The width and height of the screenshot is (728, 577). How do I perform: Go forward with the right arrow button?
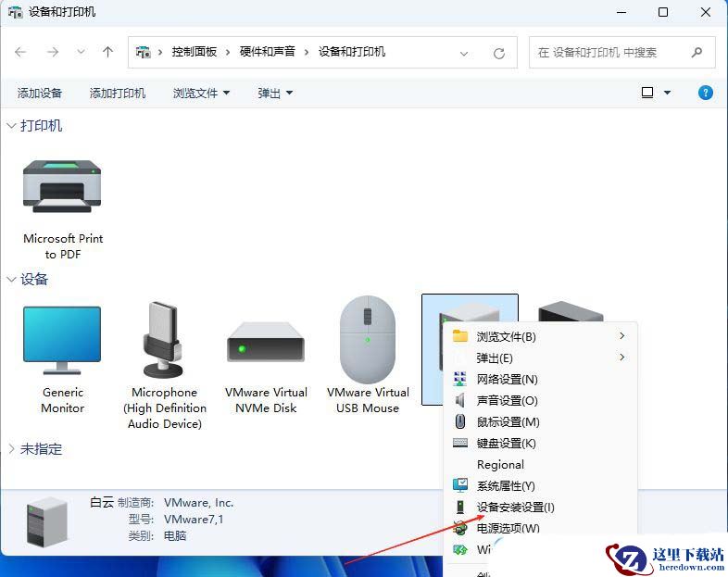53,52
